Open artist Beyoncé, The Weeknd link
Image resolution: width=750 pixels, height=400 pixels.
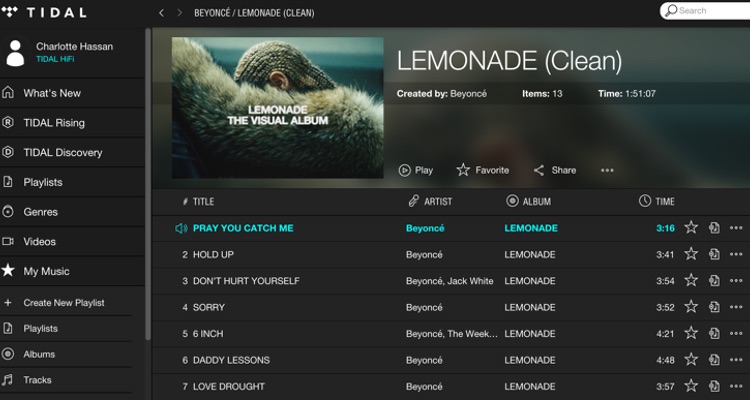point(452,333)
